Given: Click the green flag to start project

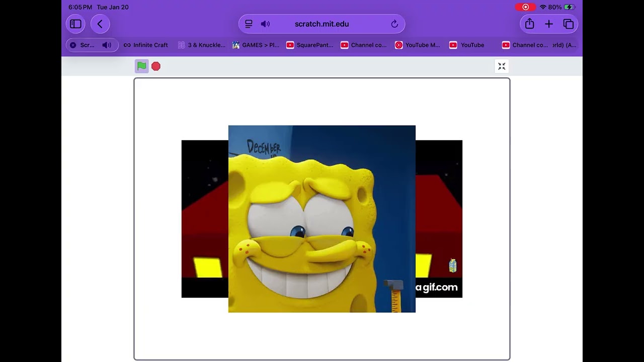Looking at the screenshot, I should pos(142,66).
